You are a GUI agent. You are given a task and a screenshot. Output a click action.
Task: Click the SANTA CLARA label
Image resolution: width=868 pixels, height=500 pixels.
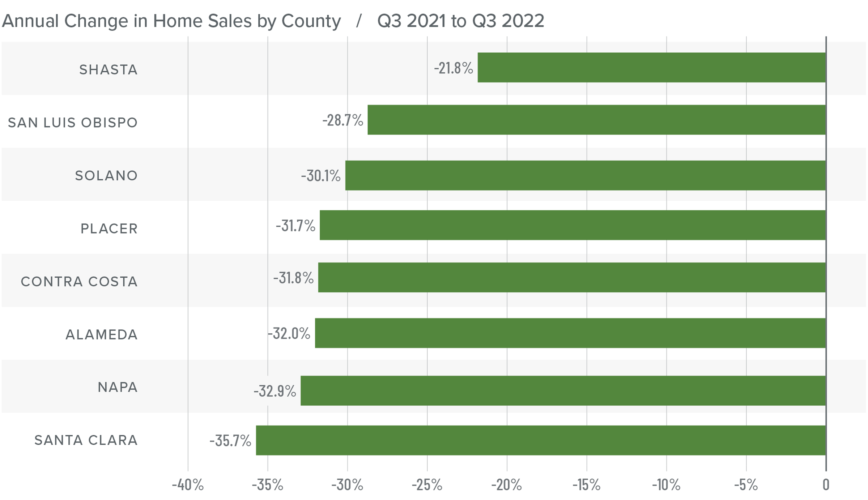tap(86, 440)
